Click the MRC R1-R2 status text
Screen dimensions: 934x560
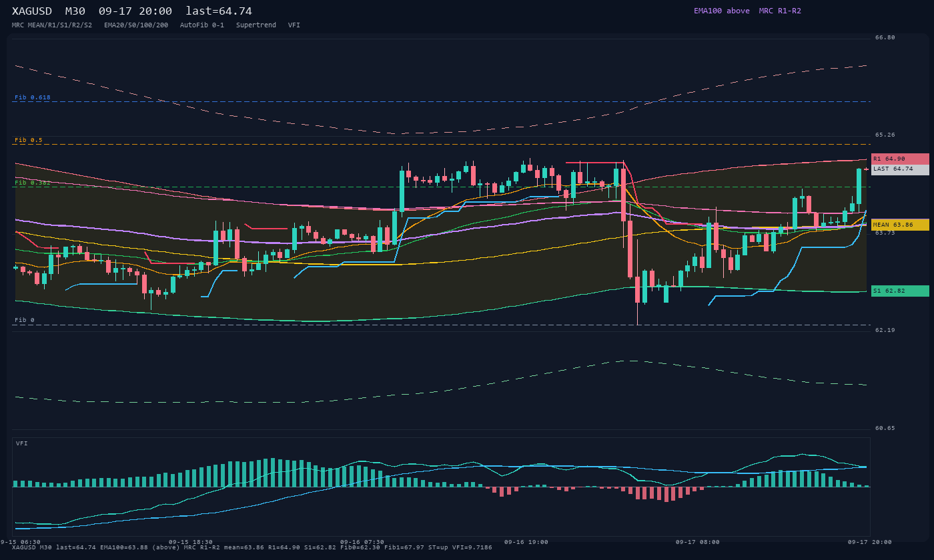coord(780,11)
